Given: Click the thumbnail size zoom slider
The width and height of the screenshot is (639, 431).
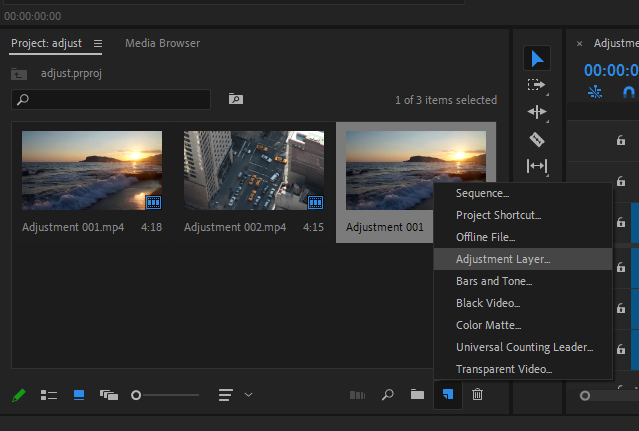Looking at the screenshot, I should click(137, 395).
